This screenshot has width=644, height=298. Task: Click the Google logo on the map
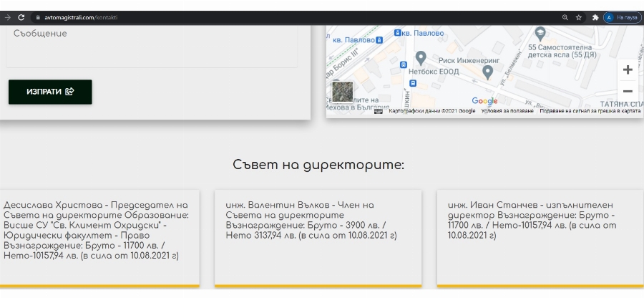[x=484, y=101]
